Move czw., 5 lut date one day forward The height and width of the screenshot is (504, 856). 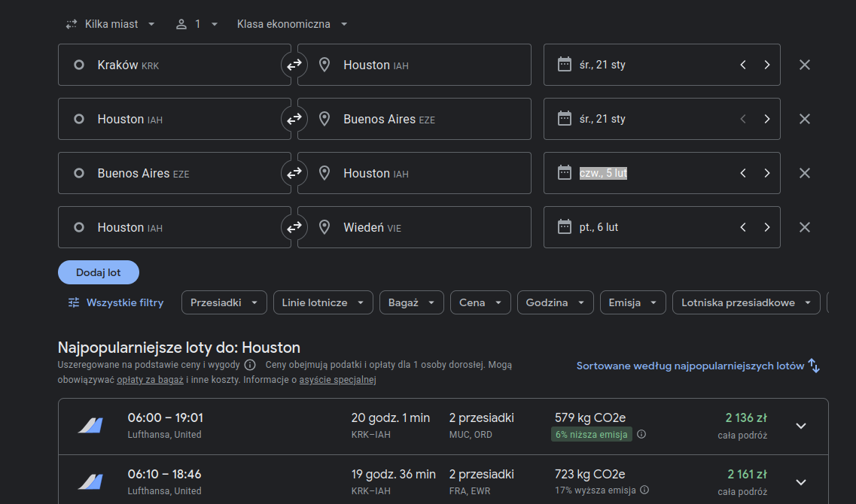tap(767, 173)
